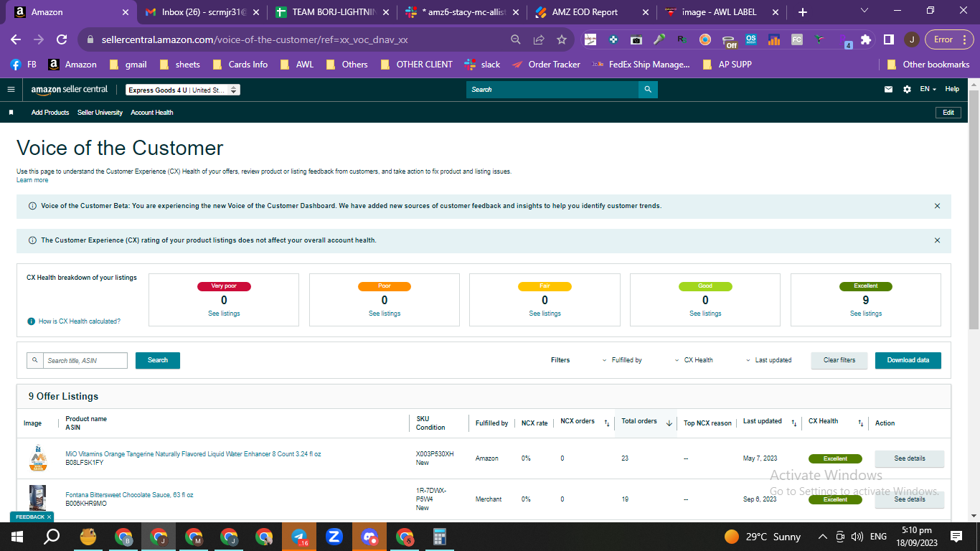The height and width of the screenshot is (551, 980).
Task: Open Telegram from the taskbar
Action: point(299,537)
